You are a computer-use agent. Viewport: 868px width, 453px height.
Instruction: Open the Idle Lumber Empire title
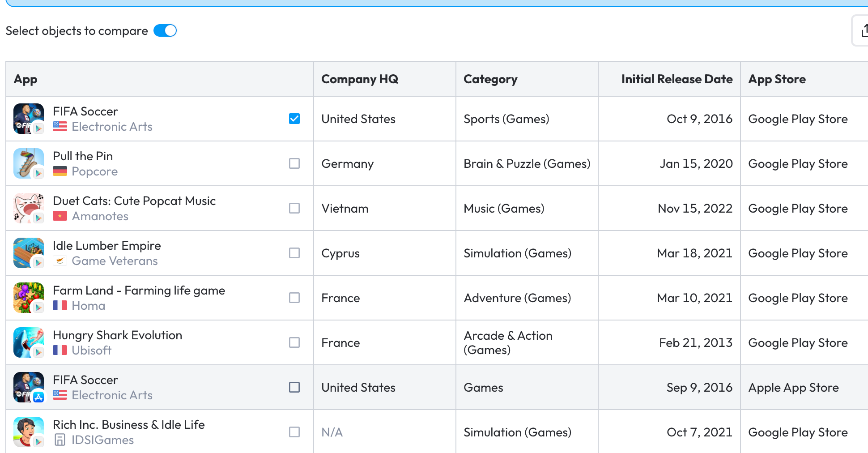tap(106, 245)
